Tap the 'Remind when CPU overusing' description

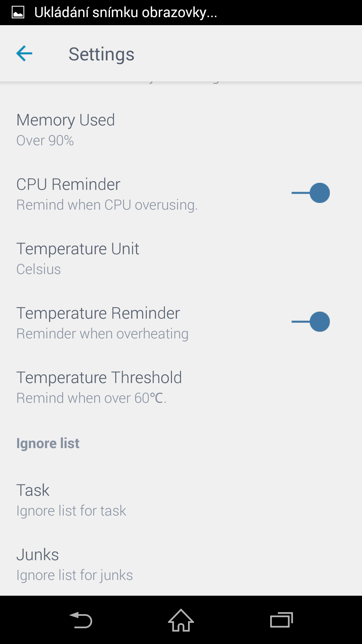[x=107, y=205]
